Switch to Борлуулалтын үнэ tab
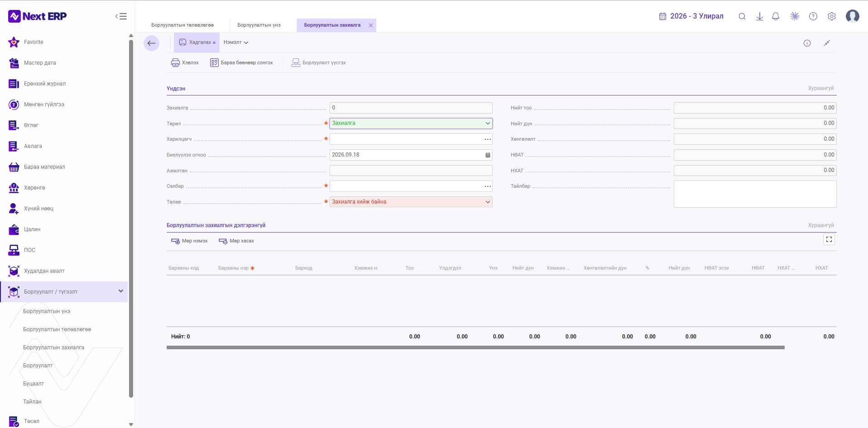Image resolution: width=868 pixels, height=428 pixels. [259, 25]
